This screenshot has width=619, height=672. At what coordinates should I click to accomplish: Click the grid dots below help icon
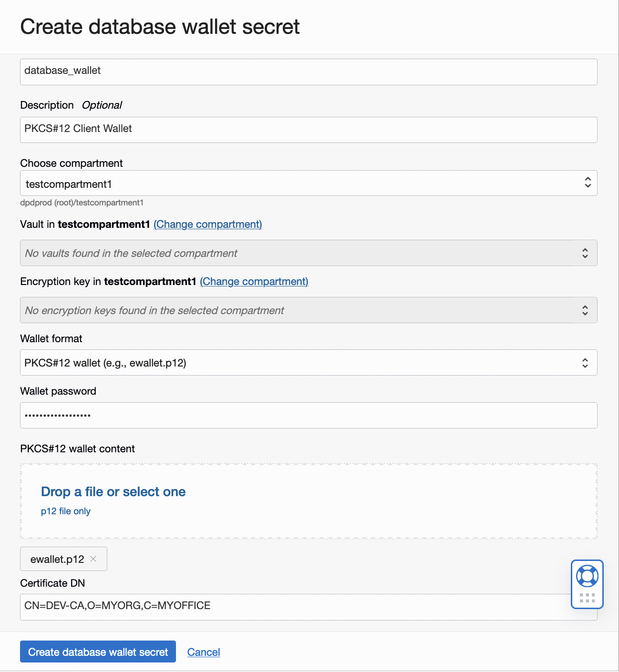(x=587, y=598)
